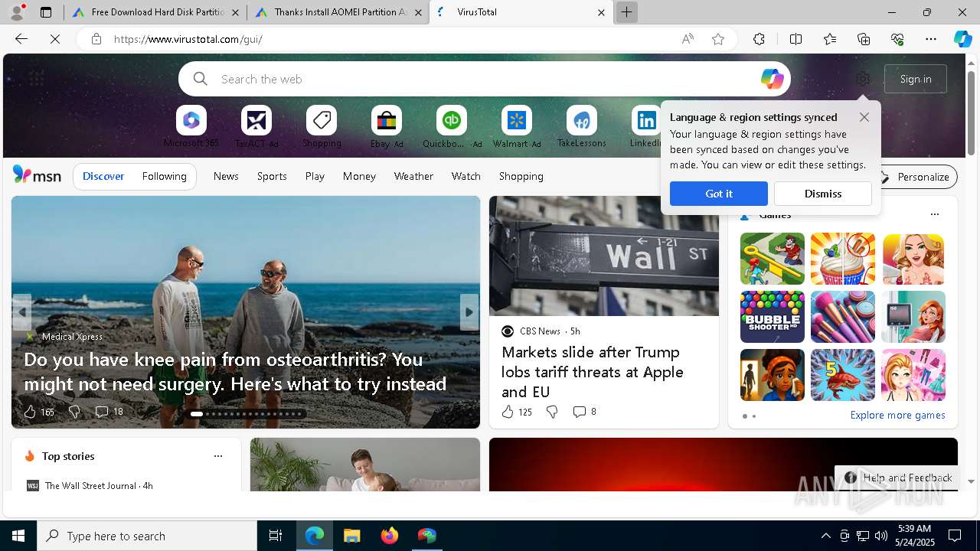Image resolution: width=980 pixels, height=551 pixels.
Task: Open Games card options menu
Action: click(x=934, y=214)
